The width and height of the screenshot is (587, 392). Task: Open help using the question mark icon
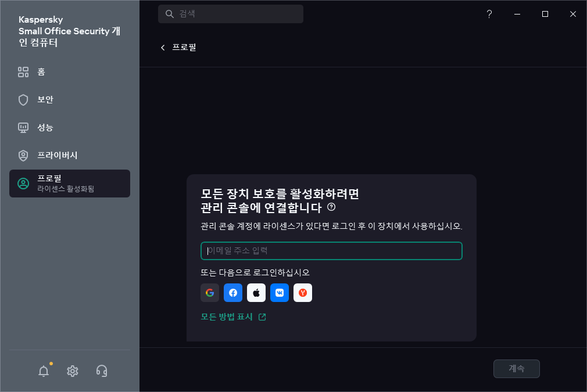489,14
